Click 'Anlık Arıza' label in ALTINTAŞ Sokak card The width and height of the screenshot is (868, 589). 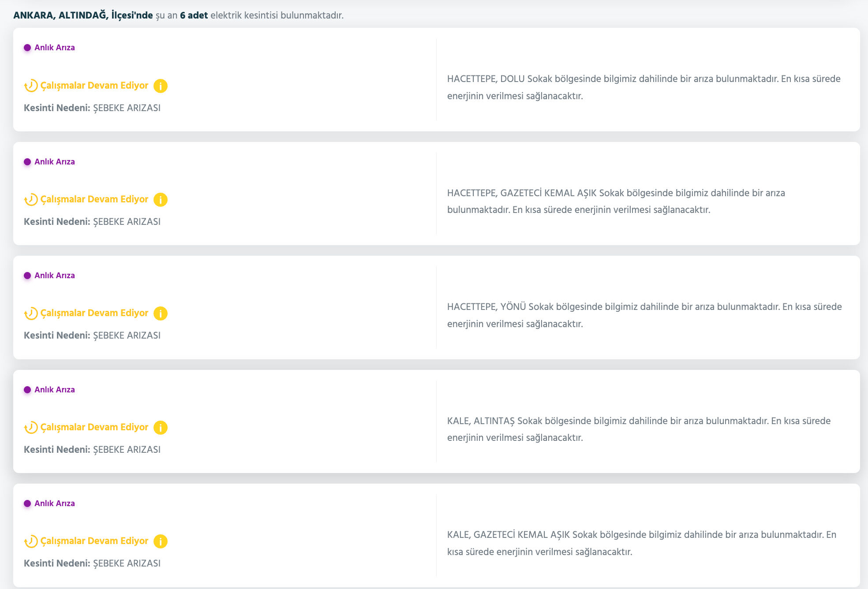click(55, 390)
